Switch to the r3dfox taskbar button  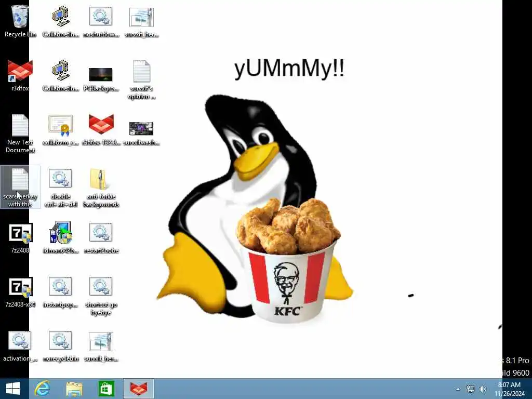pyautogui.click(x=139, y=389)
